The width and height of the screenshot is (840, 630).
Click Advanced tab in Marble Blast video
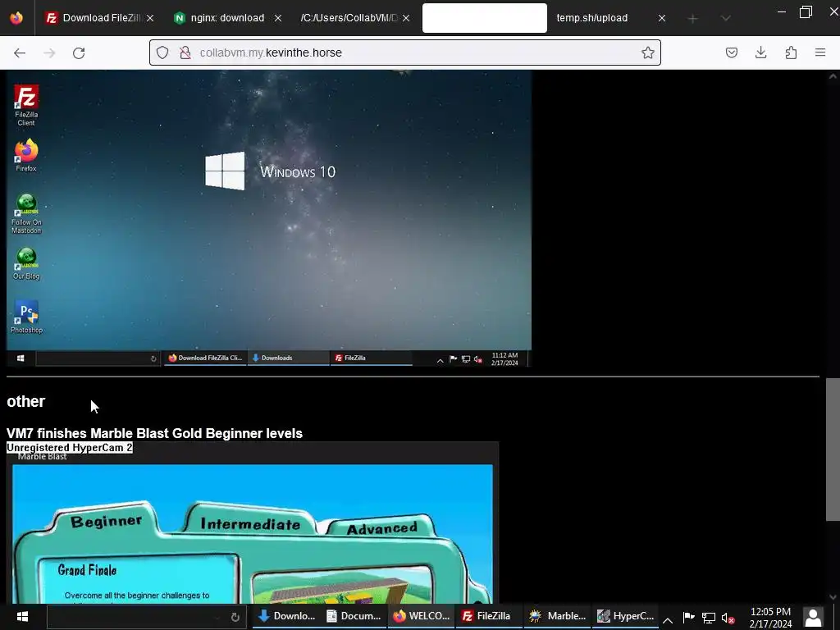click(x=382, y=528)
